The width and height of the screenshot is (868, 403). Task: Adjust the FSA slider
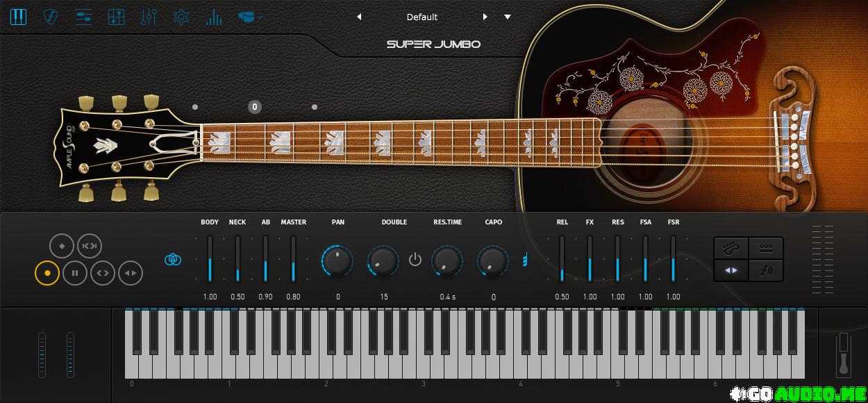[645, 258]
